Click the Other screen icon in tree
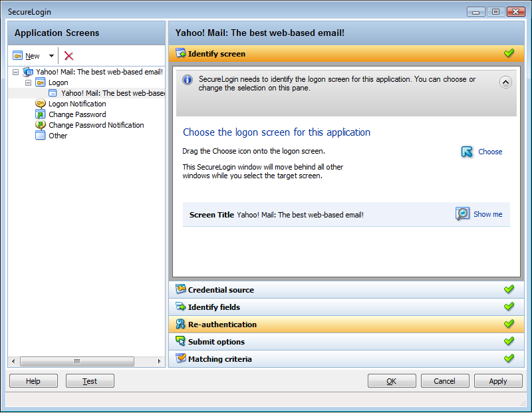This screenshot has width=532, height=413. pos(41,136)
